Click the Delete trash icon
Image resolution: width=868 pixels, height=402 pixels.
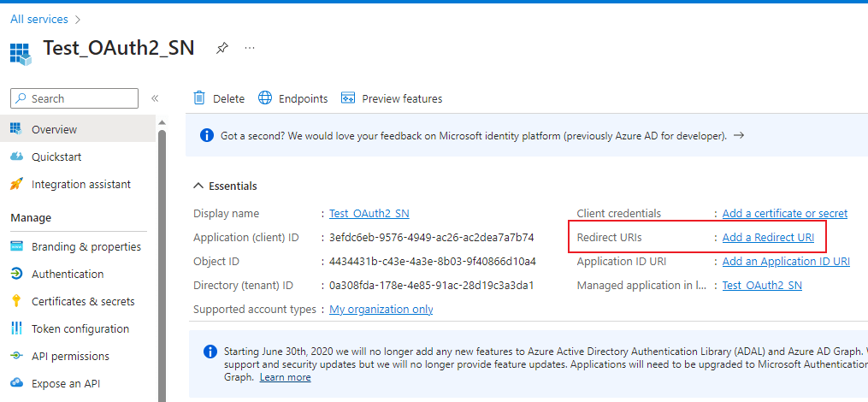click(199, 98)
